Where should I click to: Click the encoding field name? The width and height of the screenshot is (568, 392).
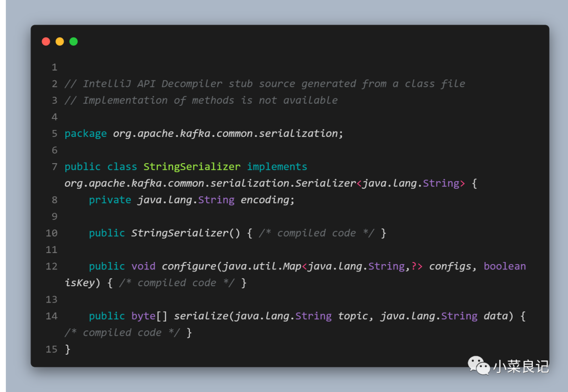265,200
